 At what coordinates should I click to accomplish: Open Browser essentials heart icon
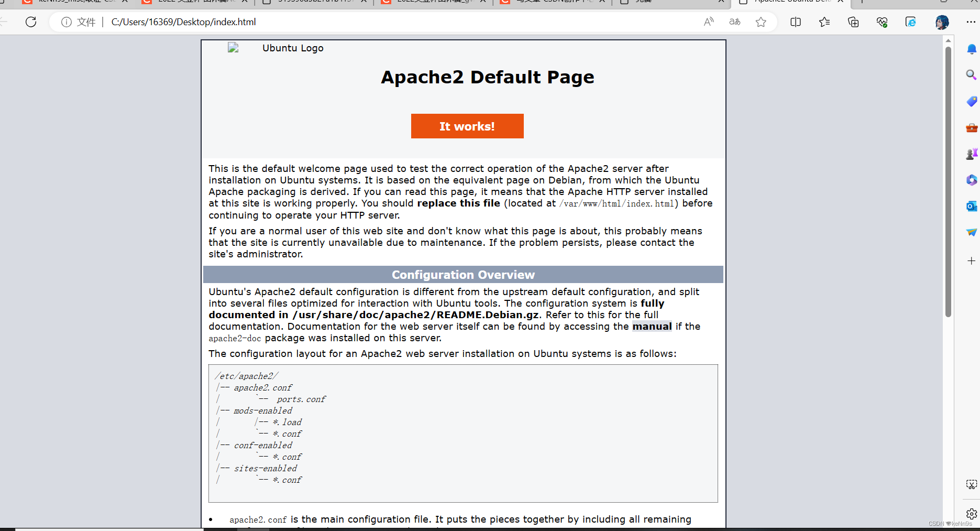tap(882, 22)
